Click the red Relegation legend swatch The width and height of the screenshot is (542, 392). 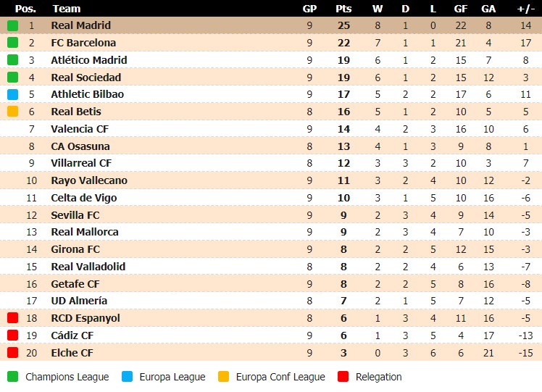click(343, 377)
